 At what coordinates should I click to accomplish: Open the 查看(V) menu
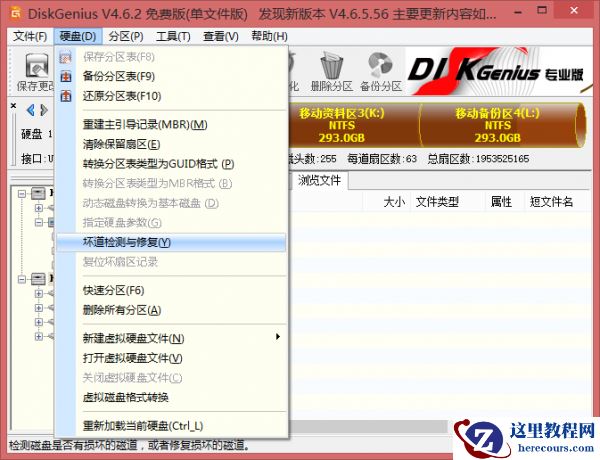click(x=221, y=37)
